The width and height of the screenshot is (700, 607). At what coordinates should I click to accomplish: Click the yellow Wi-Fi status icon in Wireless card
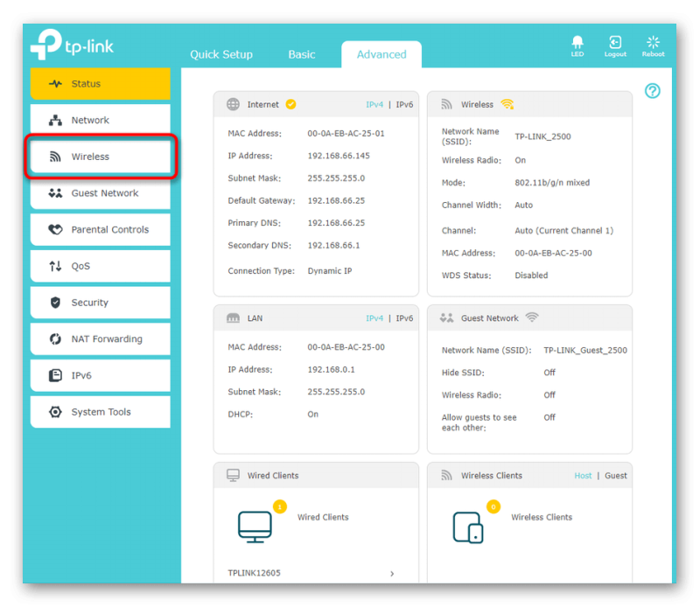(507, 104)
